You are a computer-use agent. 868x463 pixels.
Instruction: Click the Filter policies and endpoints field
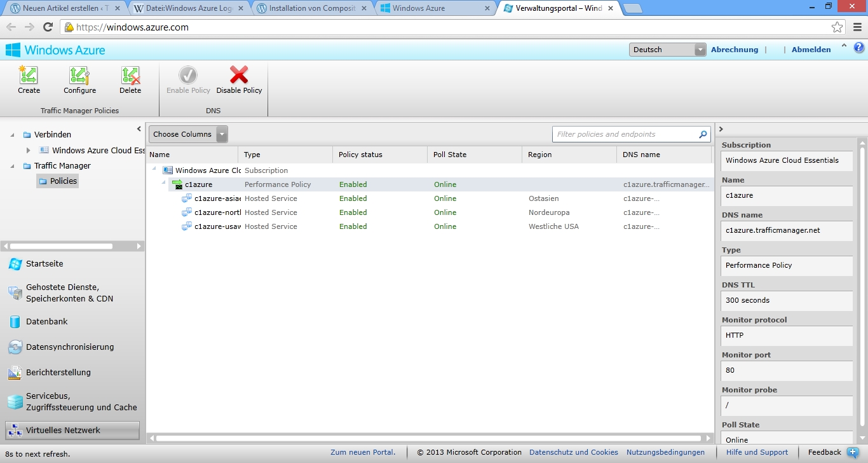(625, 134)
